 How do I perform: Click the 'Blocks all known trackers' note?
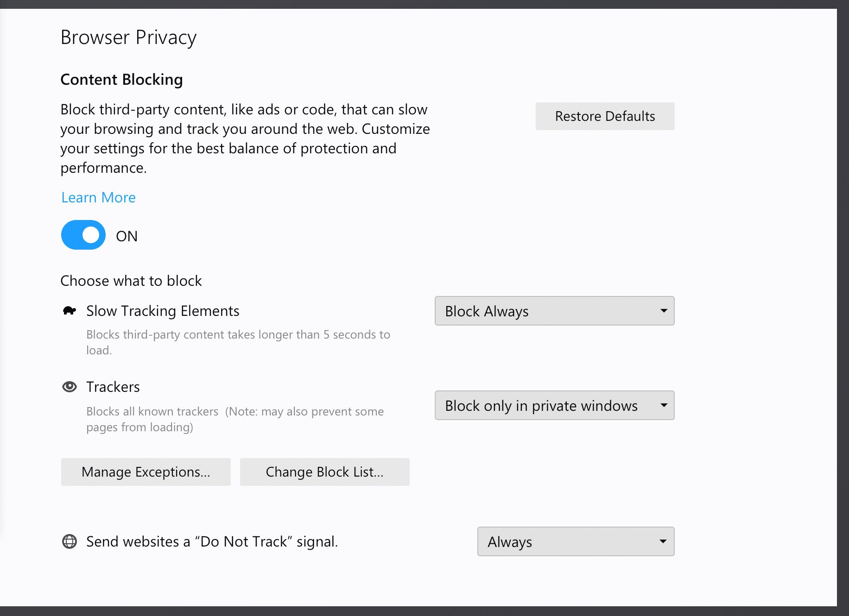(x=235, y=419)
